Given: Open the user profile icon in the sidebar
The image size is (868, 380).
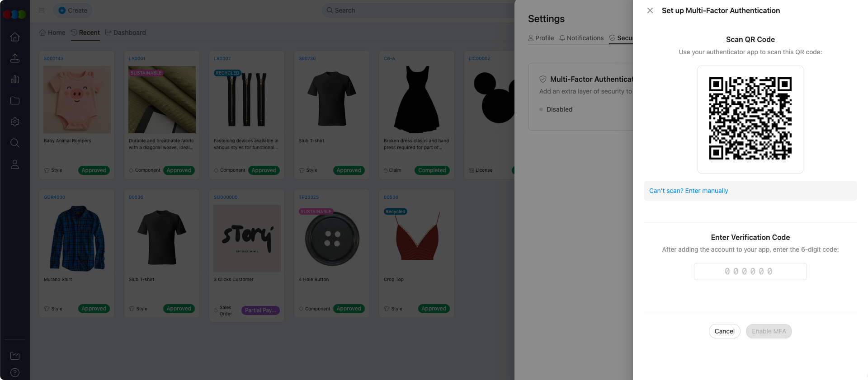Looking at the screenshot, I should point(15,164).
